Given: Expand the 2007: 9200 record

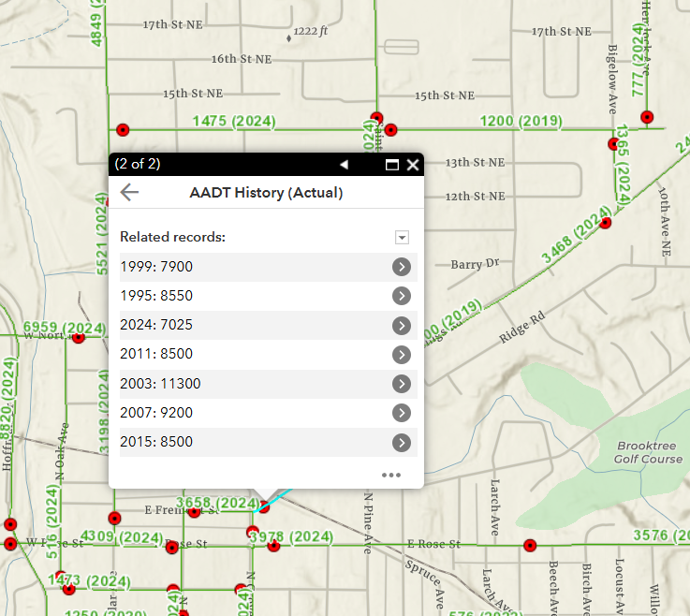Looking at the screenshot, I should [402, 413].
